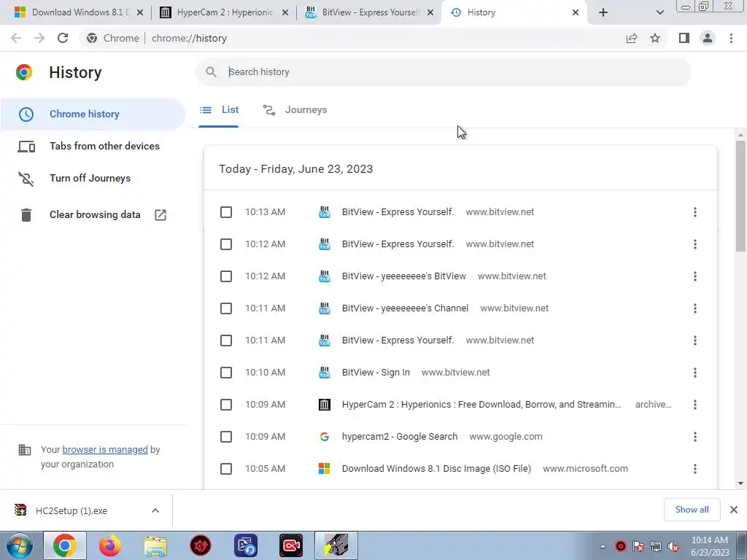Viewport: 747px width, 560px height.
Task: Switch to the BitView - Express Yourself tab
Action: [x=369, y=12]
